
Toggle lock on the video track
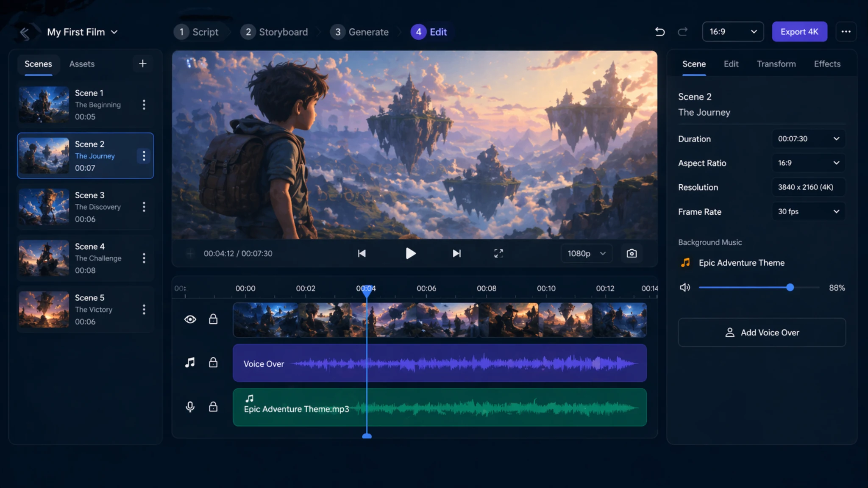[213, 319]
